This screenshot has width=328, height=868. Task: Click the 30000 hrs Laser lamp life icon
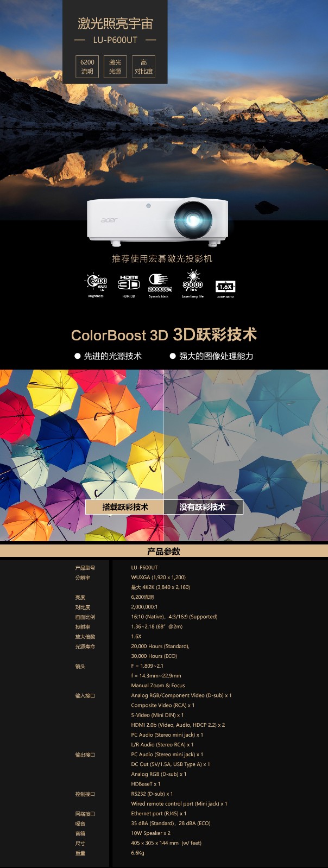click(x=193, y=283)
